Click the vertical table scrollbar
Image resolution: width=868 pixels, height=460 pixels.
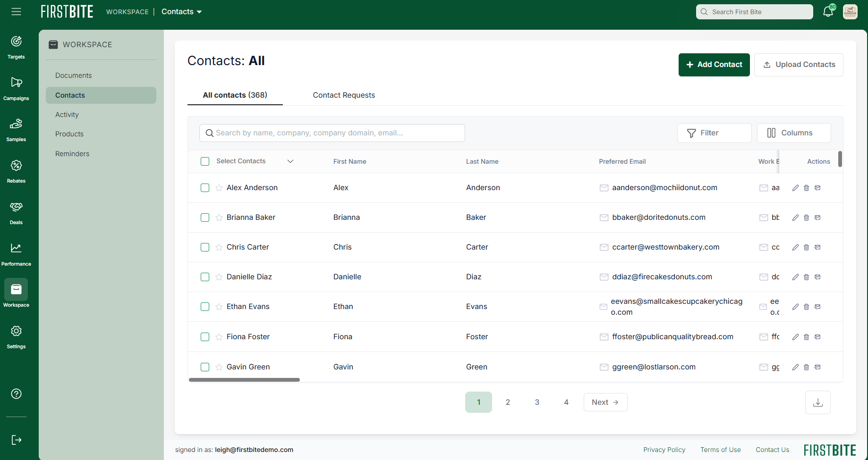(x=840, y=159)
